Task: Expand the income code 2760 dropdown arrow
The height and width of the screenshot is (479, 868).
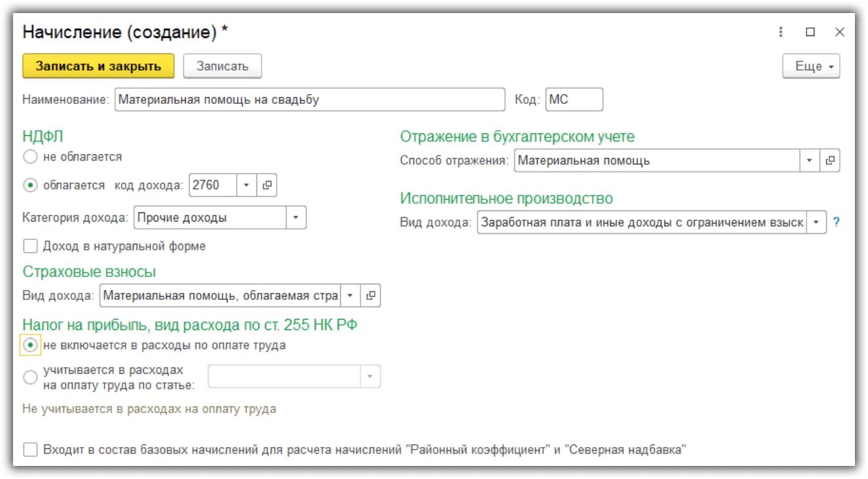Action: 247,186
